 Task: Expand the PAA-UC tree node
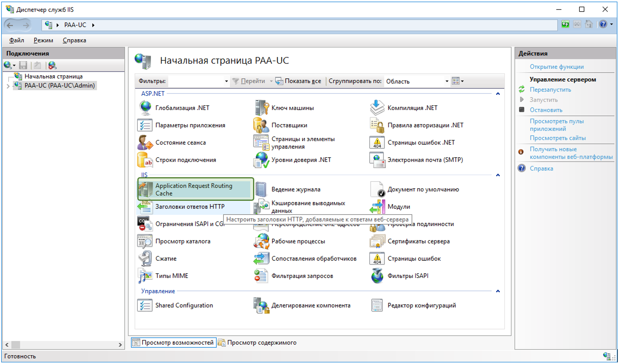click(x=8, y=86)
